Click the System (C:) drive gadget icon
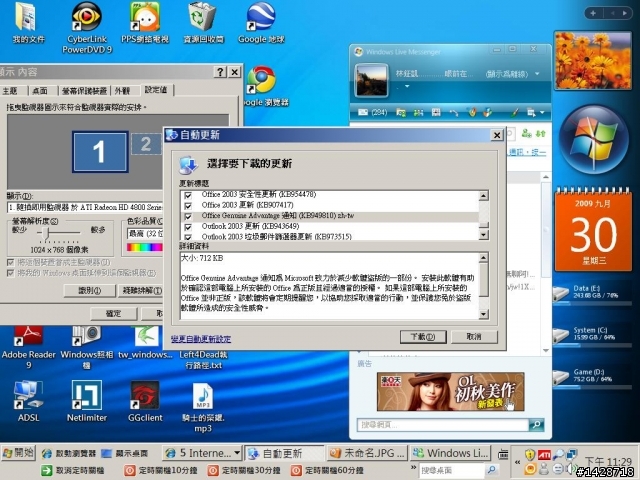 point(560,335)
